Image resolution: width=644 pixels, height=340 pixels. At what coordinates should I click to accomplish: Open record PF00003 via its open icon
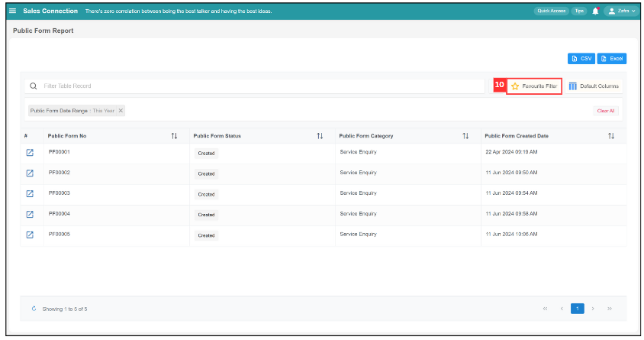coord(30,193)
